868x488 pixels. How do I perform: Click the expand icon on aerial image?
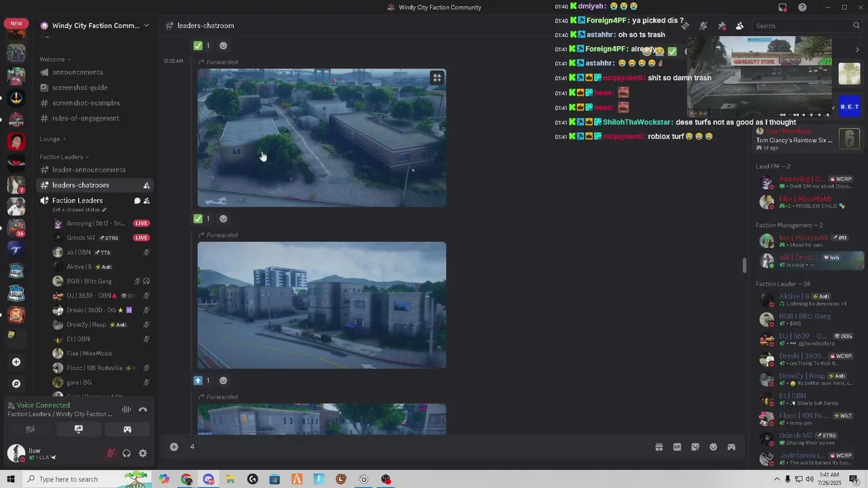click(437, 78)
